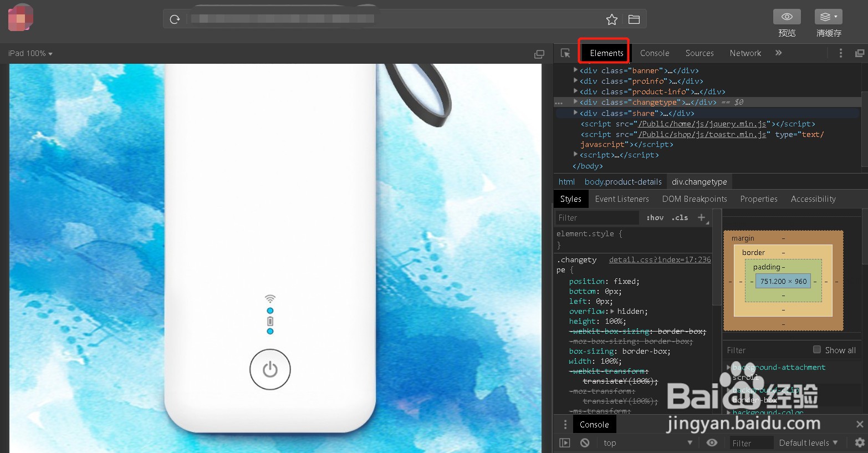
Task: Click the body.product-details breadcrumb
Action: click(623, 182)
